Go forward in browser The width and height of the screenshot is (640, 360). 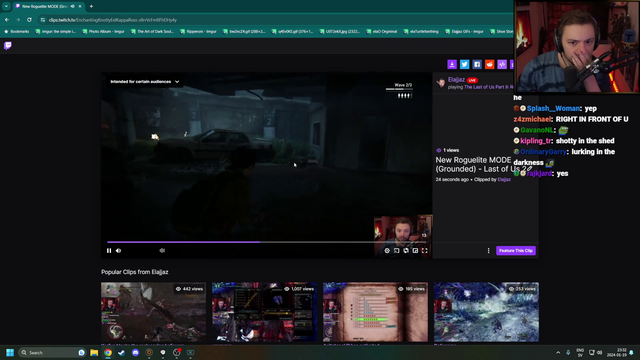tap(18, 20)
